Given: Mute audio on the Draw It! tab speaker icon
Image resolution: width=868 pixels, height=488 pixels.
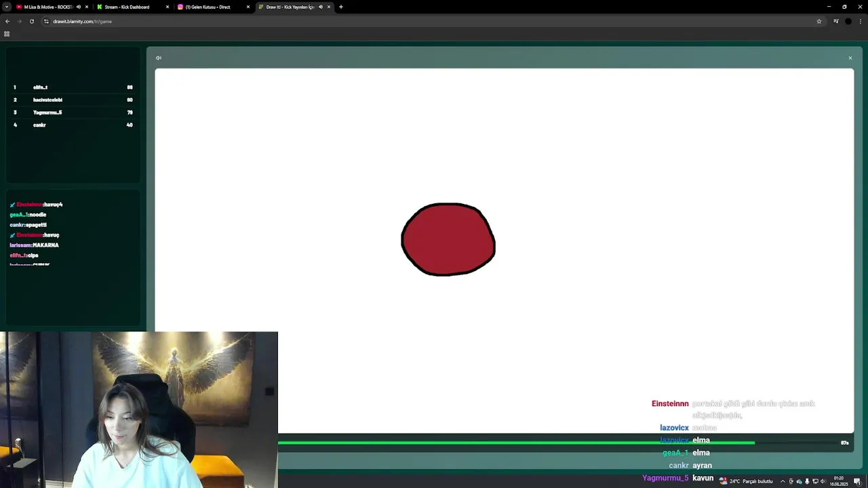Looking at the screenshot, I should [x=321, y=7].
